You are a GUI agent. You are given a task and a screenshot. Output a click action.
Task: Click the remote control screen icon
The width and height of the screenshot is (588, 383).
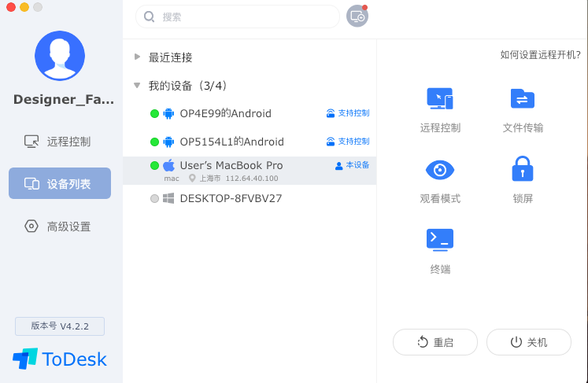pos(440,98)
